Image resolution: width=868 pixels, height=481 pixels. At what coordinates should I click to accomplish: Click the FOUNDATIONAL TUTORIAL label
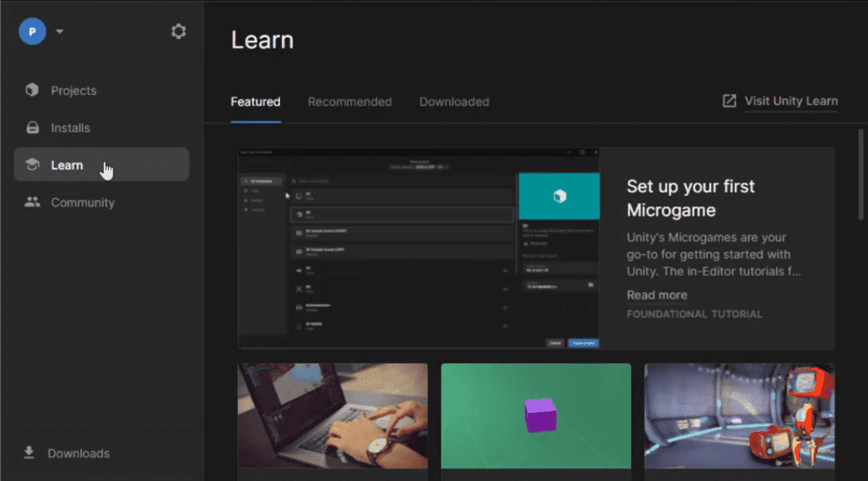tap(694, 314)
